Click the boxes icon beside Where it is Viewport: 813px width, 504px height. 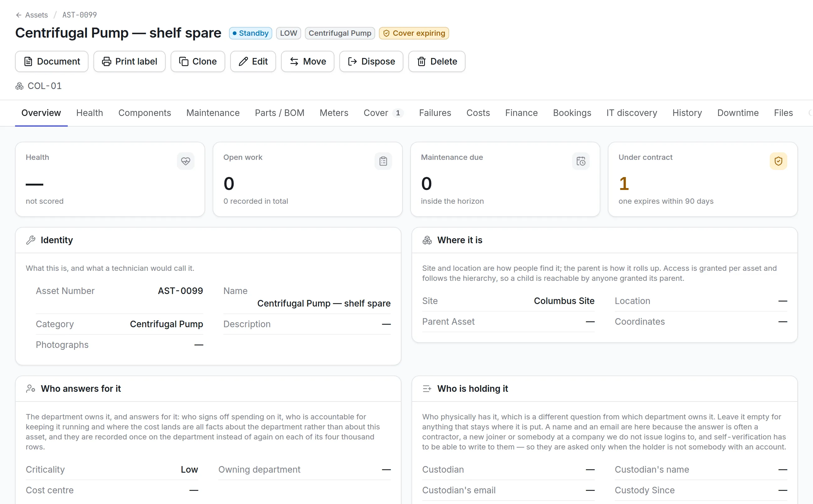(x=427, y=240)
